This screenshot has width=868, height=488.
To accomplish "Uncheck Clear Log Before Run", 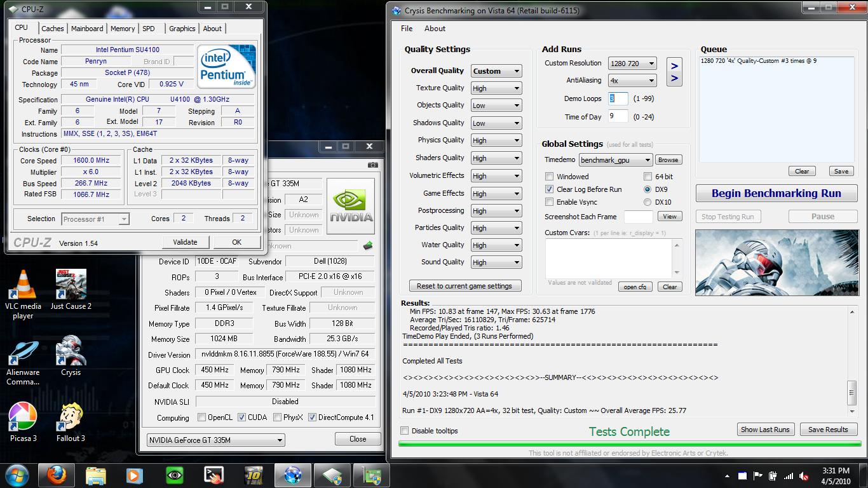I will coord(550,189).
